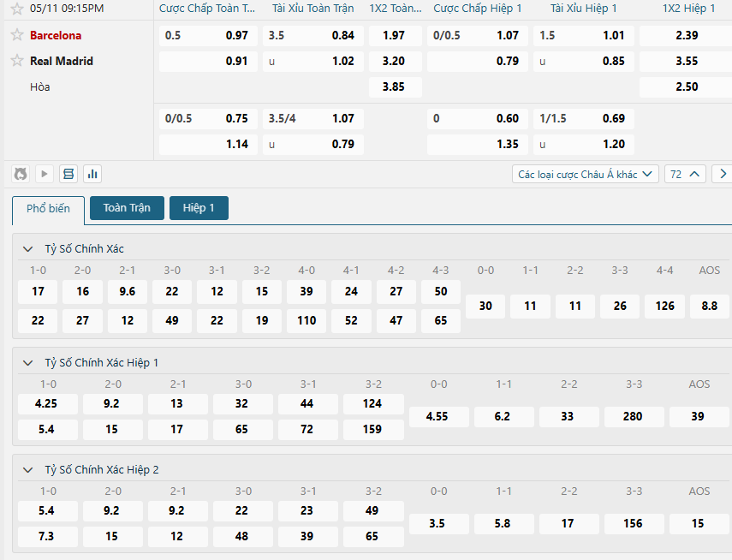Choose second-half 0-0 score at 3.5
The image size is (732, 560).
pyautogui.click(x=439, y=524)
